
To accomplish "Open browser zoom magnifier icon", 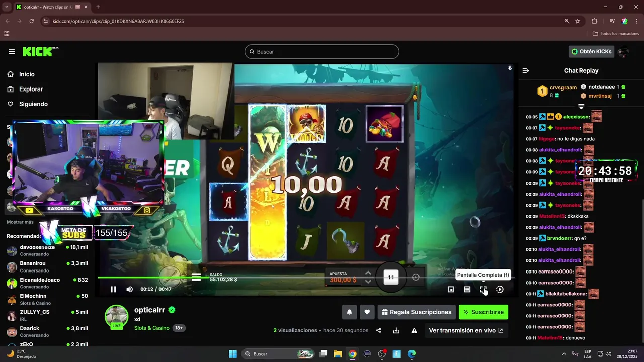I will 567,21.
